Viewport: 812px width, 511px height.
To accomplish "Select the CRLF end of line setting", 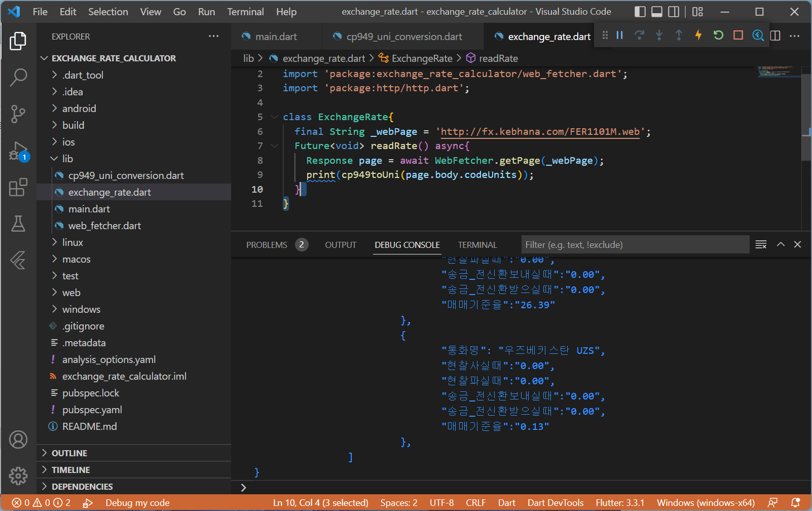I will (476, 503).
